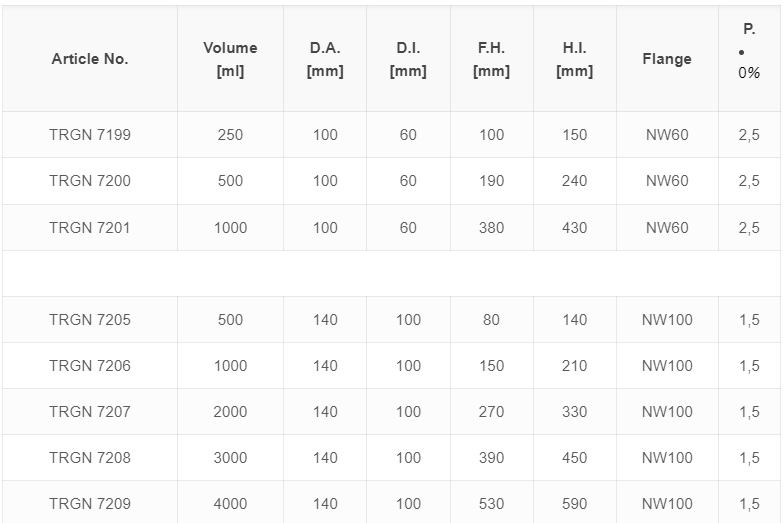
Task: Select article TRGN 7209
Action: [90, 504]
